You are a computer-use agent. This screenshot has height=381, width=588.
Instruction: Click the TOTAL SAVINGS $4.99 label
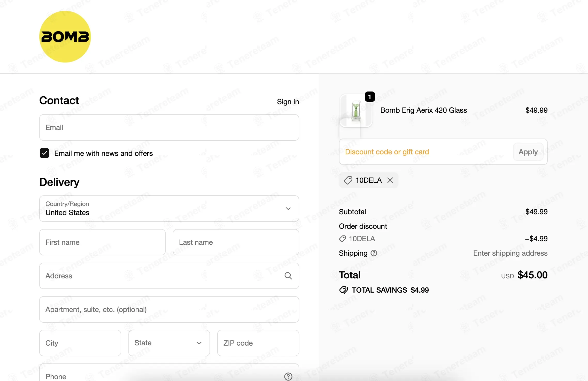point(390,290)
